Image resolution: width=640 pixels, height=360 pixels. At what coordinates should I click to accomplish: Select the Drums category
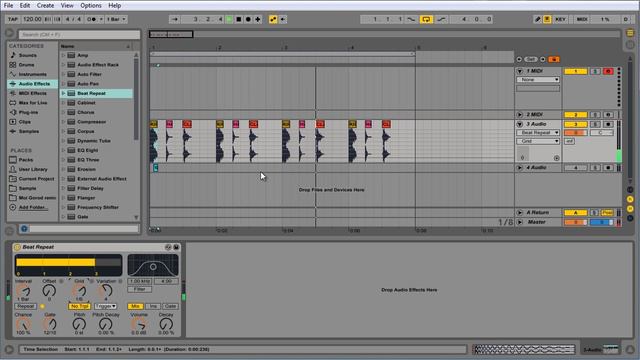click(x=27, y=64)
